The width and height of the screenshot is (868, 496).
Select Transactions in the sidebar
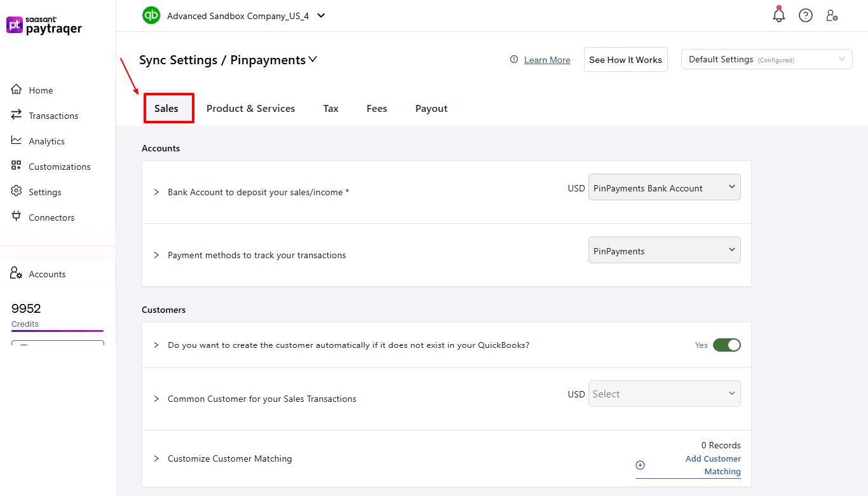[53, 115]
